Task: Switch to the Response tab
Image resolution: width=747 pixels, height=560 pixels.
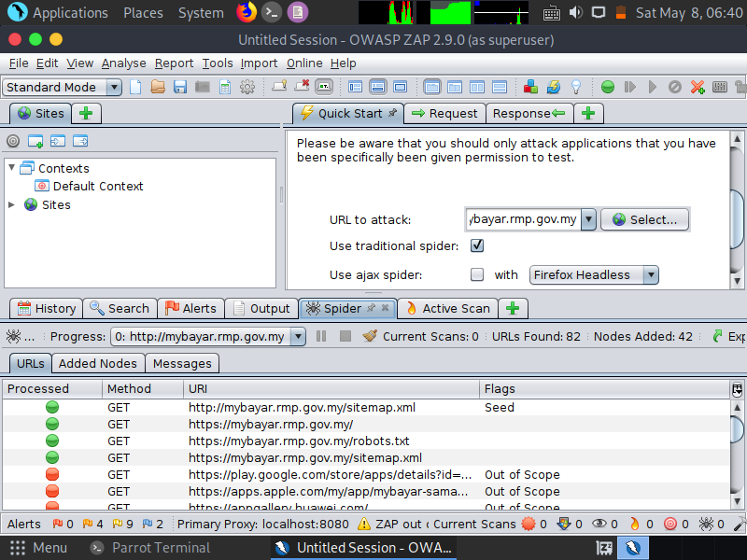Action: pos(529,113)
